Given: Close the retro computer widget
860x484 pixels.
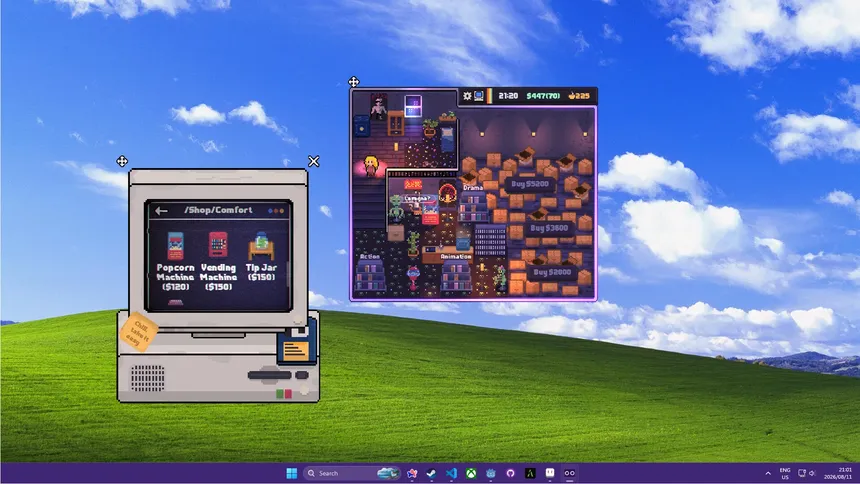Looking at the screenshot, I should pyautogui.click(x=313, y=161).
